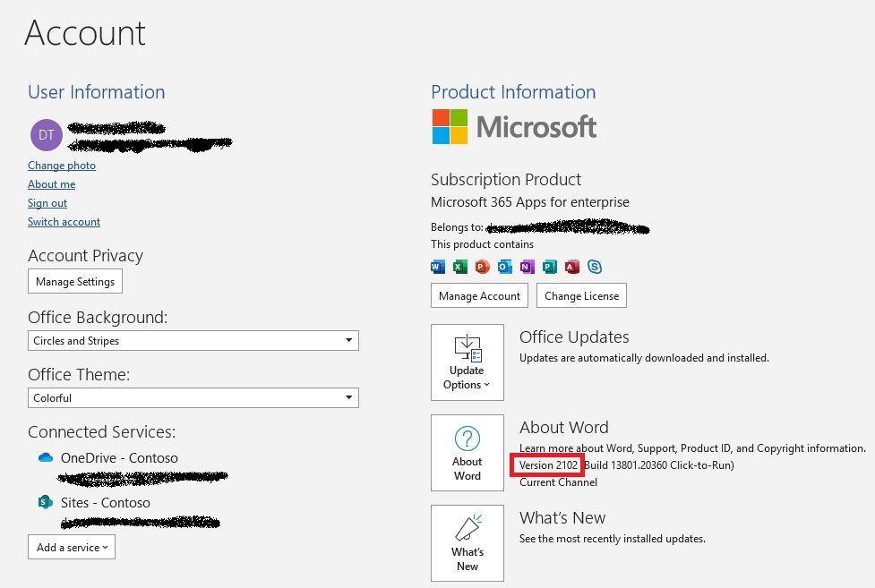
Task: Click the OneNote app icon
Action: point(527,267)
